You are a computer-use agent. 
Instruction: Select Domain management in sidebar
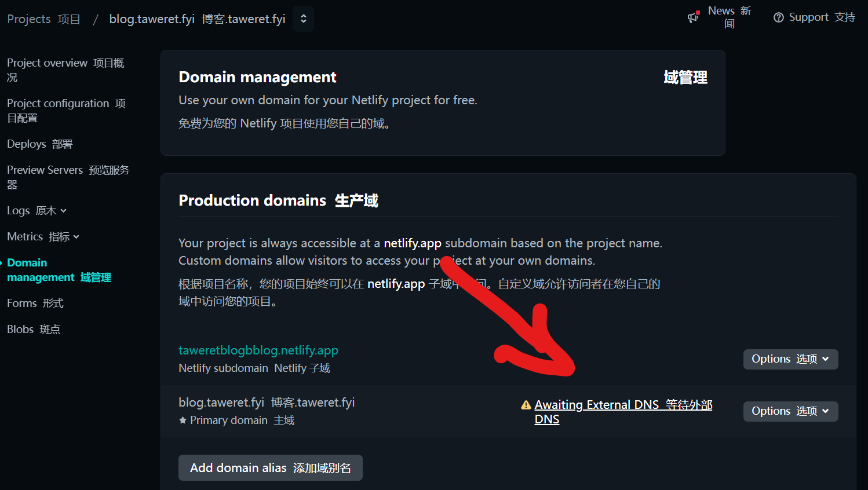59,270
